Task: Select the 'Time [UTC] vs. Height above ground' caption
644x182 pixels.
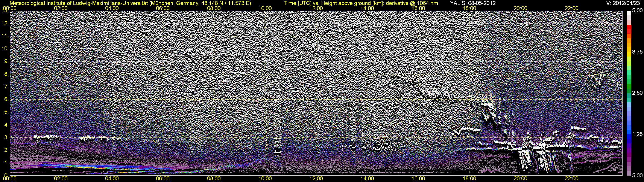Action: pyautogui.click(x=361, y=3)
